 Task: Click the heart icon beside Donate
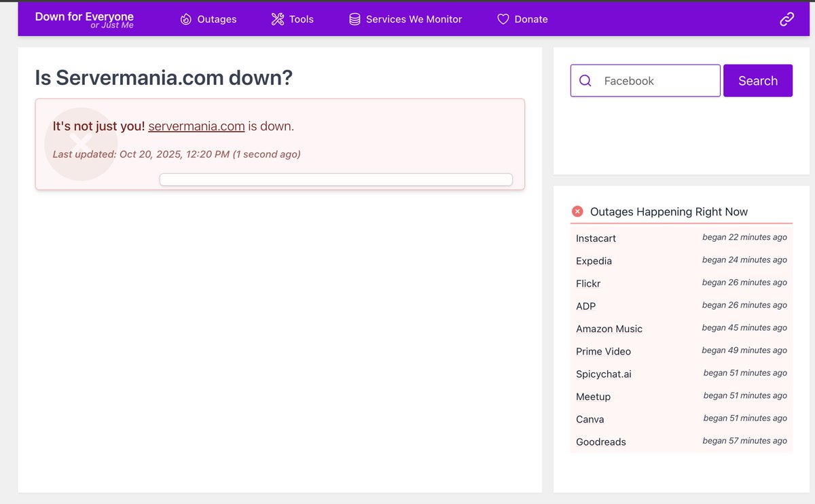[503, 19]
